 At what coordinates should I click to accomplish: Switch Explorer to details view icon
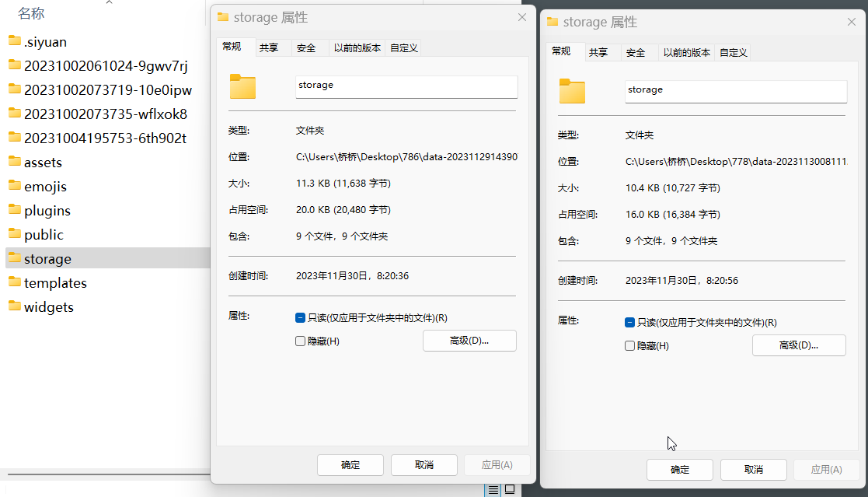(493, 490)
